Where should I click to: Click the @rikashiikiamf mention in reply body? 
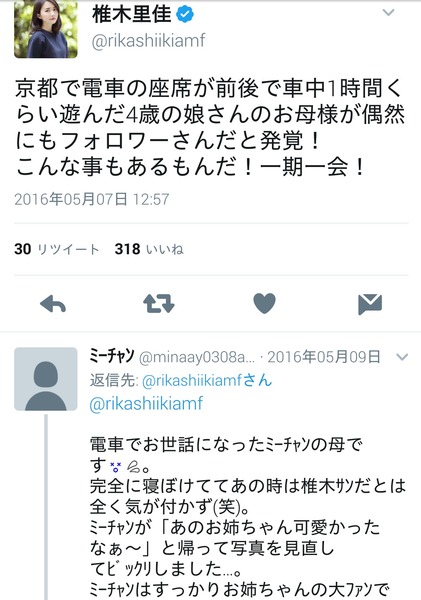(x=146, y=404)
